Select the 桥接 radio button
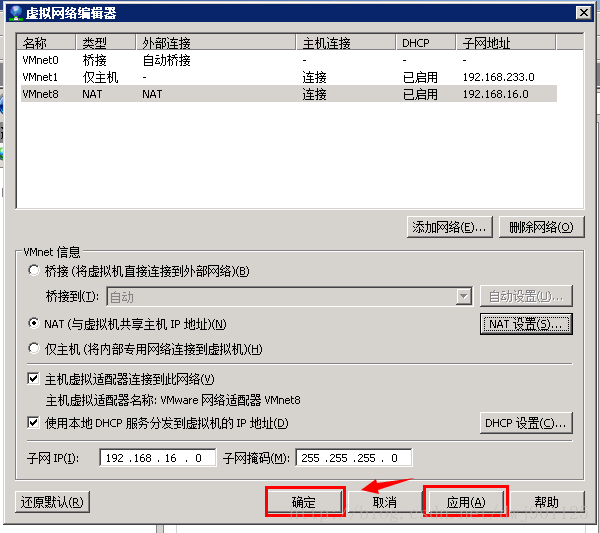Image resolution: width=600 pixels, height=533 pixels. tap(34, 271)
